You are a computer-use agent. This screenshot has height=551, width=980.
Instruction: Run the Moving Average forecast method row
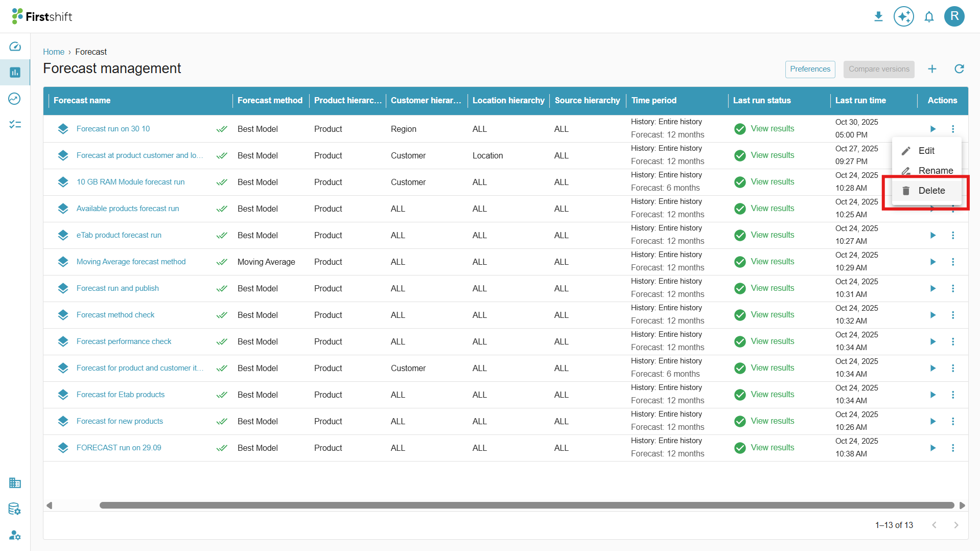(932, 262)
